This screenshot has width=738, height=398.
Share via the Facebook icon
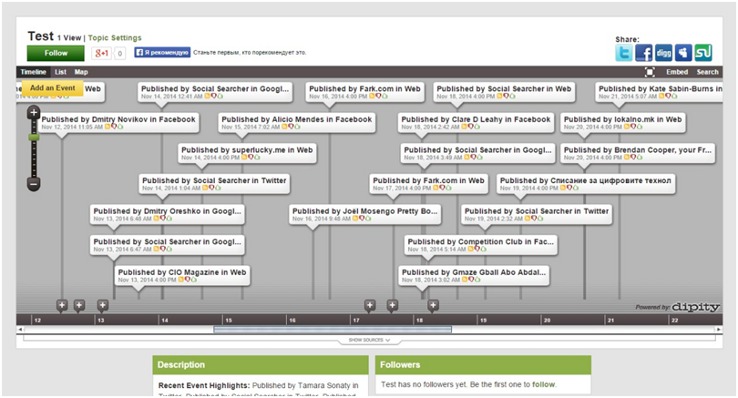pos(643,53)
